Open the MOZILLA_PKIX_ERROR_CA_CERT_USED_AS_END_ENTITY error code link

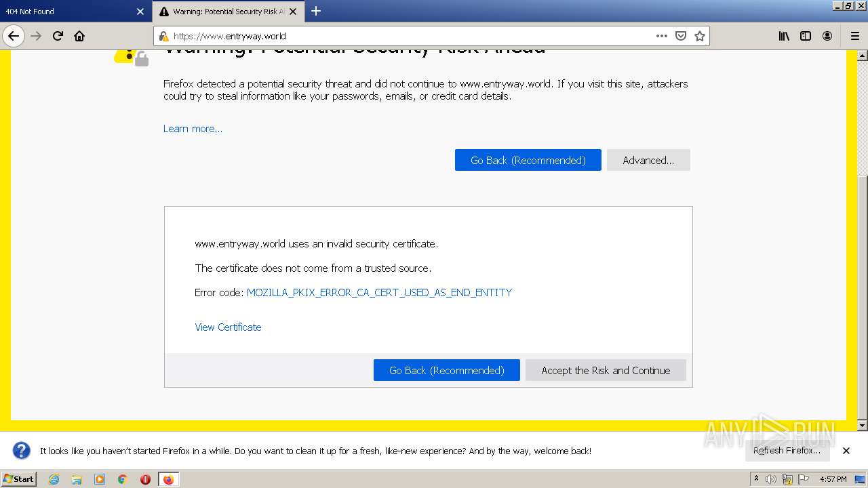379,293
